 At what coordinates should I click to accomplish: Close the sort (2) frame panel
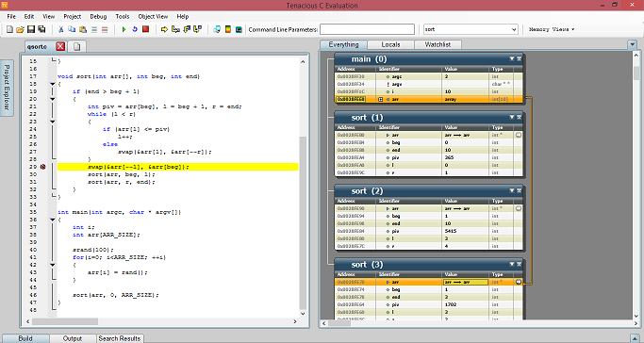tap(519, 190)
